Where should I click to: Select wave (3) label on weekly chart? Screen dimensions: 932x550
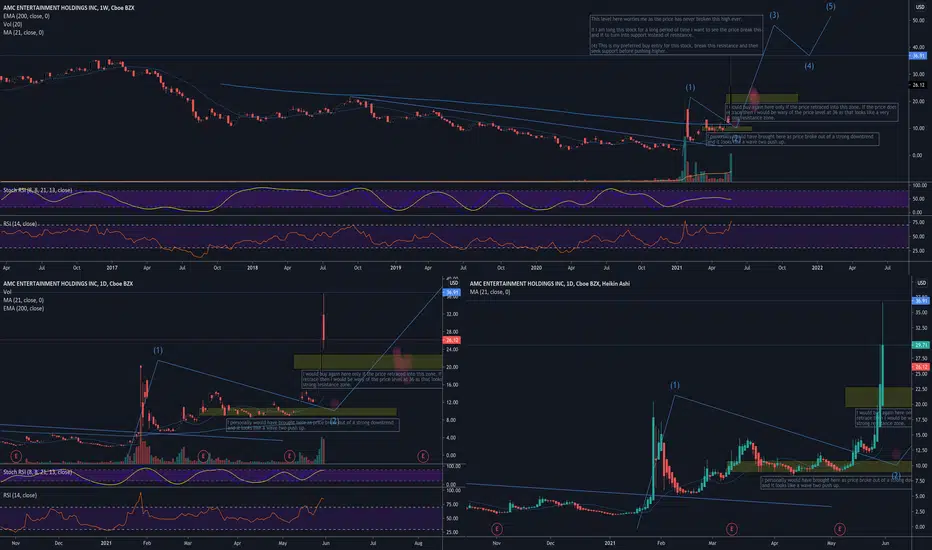point(774,15)
